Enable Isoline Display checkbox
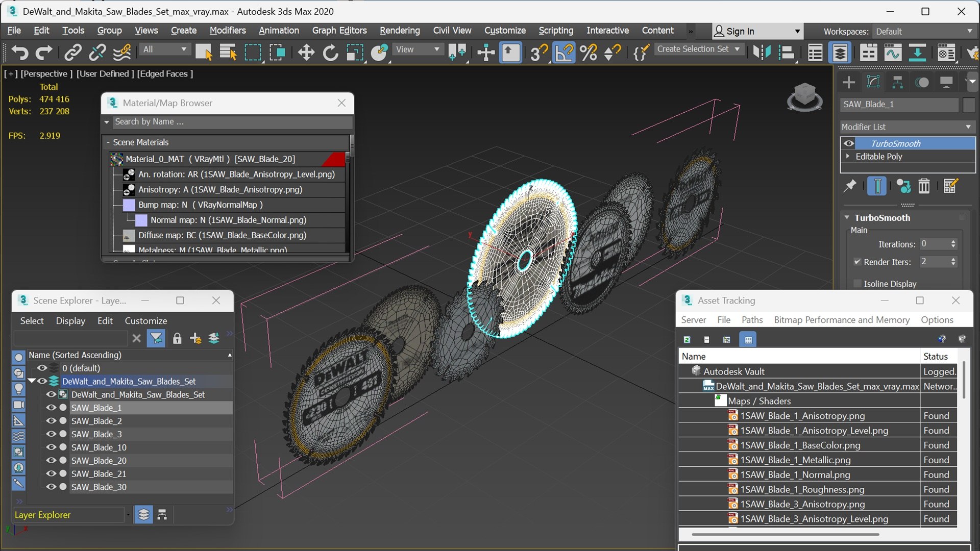The image size is (980, 551). [857, 284]
